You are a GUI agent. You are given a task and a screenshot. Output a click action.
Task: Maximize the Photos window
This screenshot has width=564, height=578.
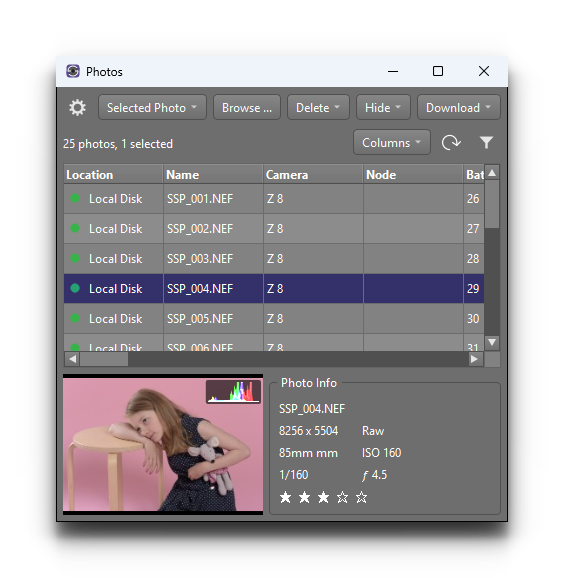[x=438, y=71]
